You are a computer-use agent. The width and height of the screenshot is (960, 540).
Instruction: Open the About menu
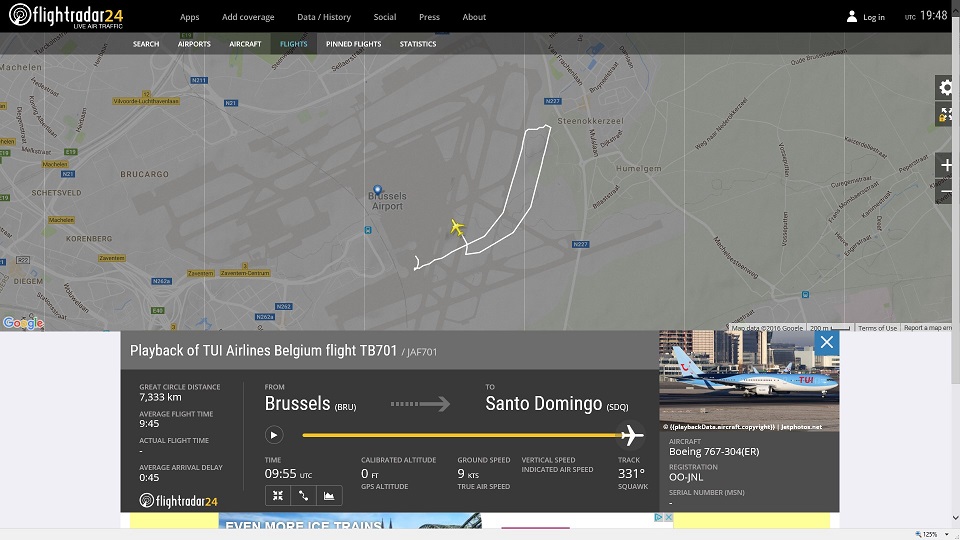(474, 17)
